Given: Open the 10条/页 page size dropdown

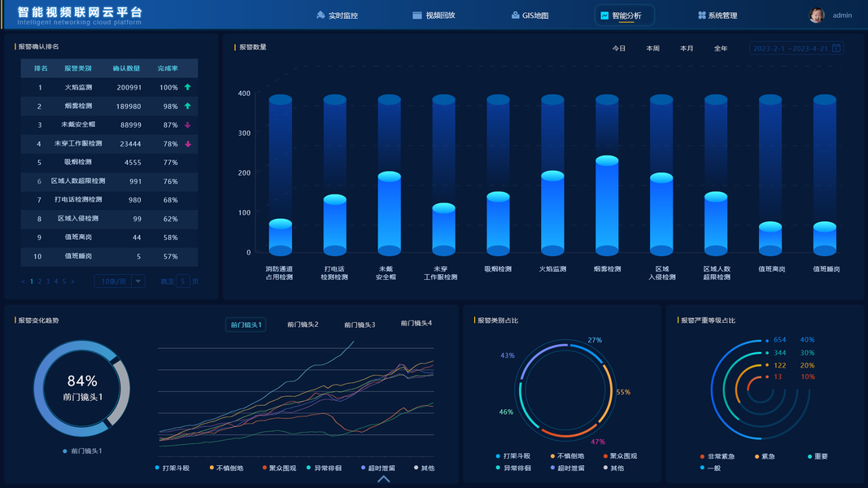Looking at the screenshot, I should coord(120,281).
